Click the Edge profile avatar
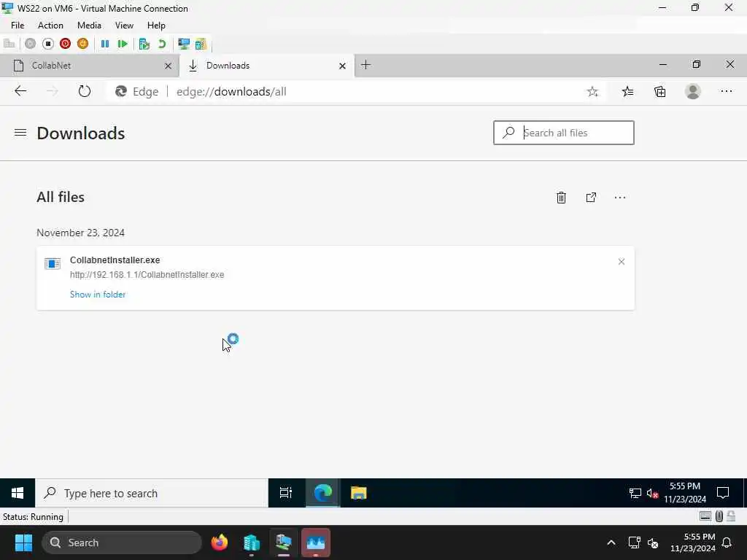Viewport: 747px width, 560px height. 693,91
